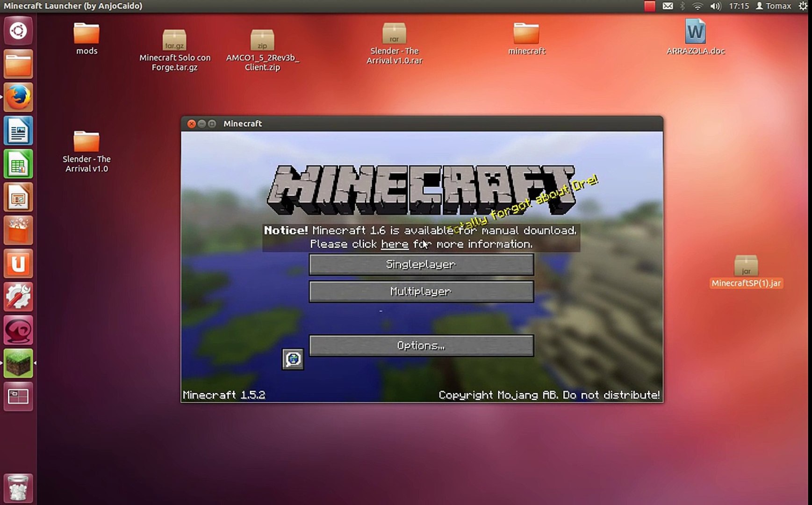Select Minecraft Solo con Forge.tar.gz archive
This screenshot has width=812, height=505.
click(175, 50)
